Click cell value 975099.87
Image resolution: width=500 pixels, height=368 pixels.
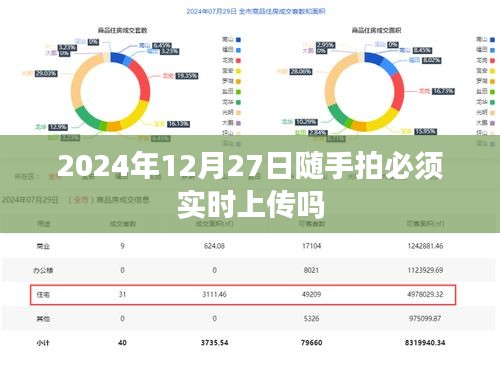coord(425,318)
